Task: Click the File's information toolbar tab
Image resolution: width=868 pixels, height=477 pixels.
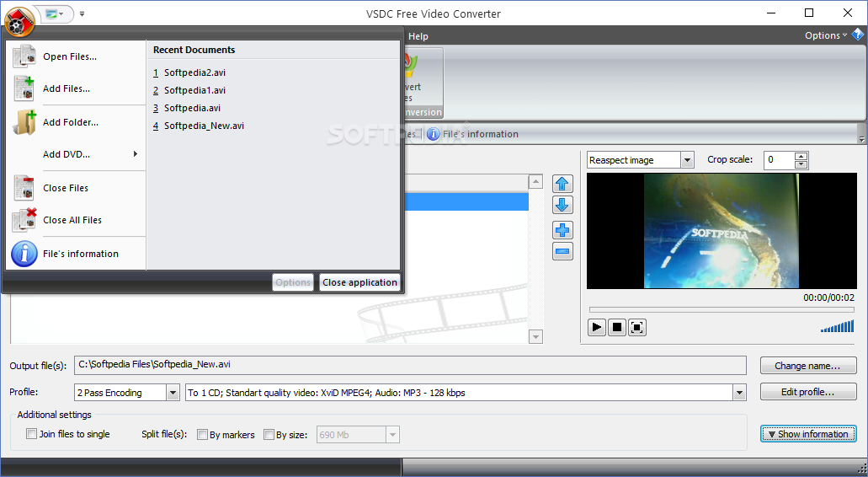Action: click(x=473, y=134)
